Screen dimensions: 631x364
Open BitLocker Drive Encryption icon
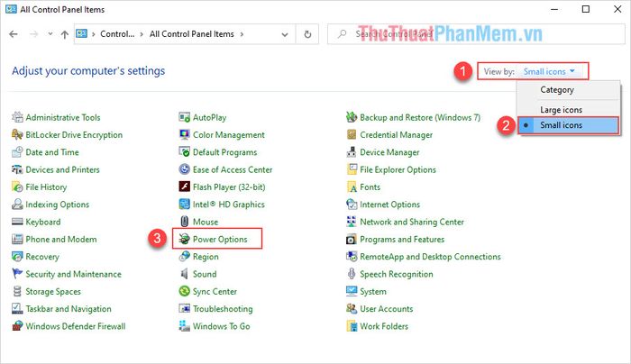pyautogui.click(x=17, y=134)
